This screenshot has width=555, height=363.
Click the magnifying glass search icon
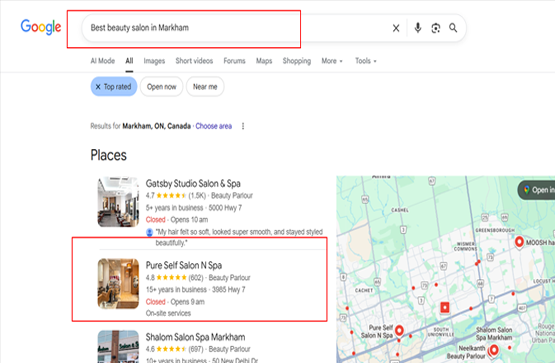pyautogui.click(x=453, y=28)
